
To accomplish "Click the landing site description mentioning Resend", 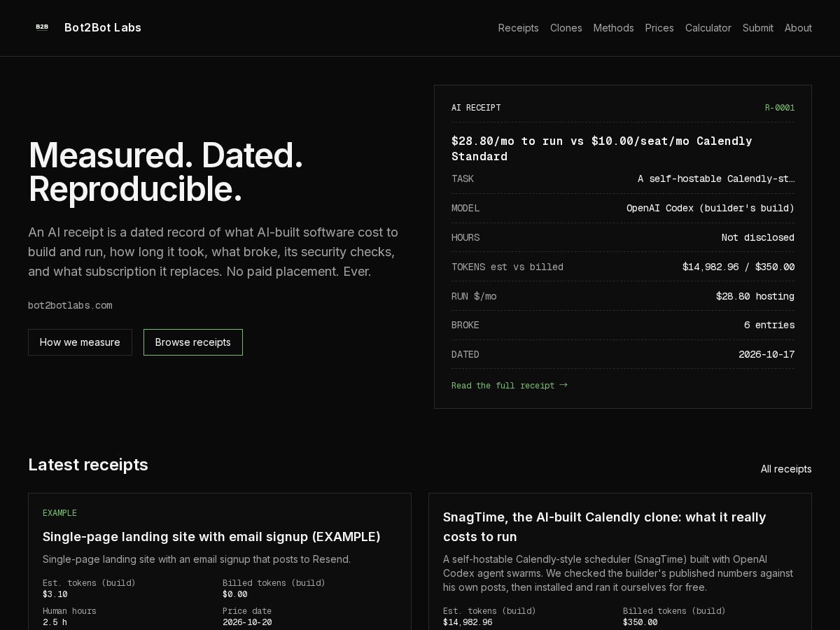I will tap(197, 559).
